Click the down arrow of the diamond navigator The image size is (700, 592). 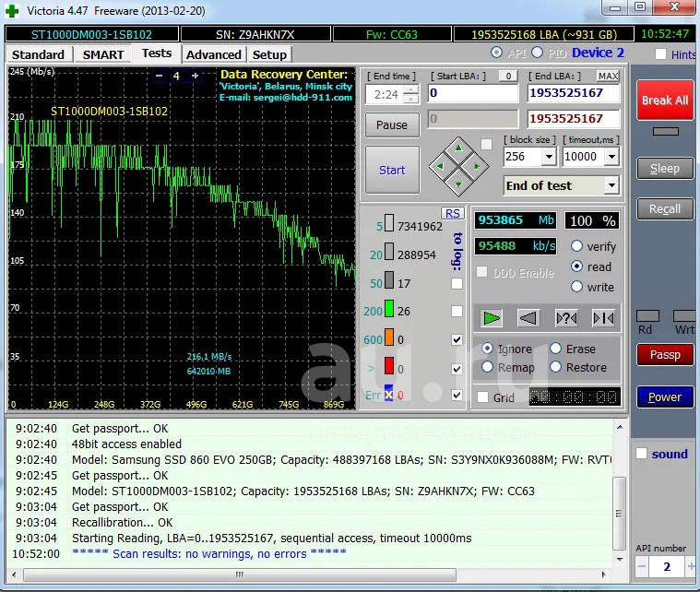click(x=458, y=184)
